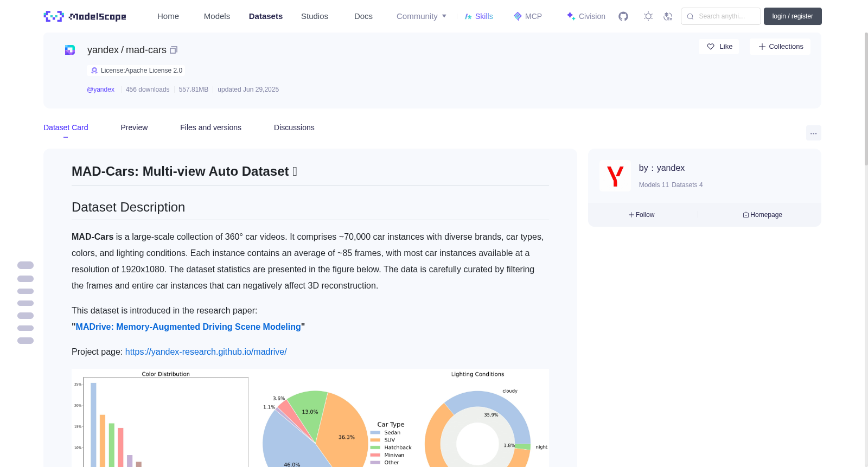
Task: Open the Datasets section
Action: pyautogui.click(x=266, y=16)
